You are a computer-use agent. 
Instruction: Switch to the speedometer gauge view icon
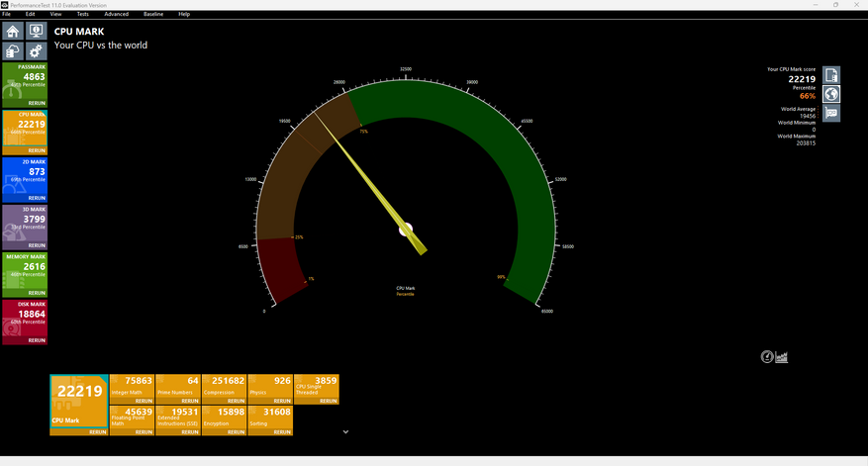tap(767, 357)
